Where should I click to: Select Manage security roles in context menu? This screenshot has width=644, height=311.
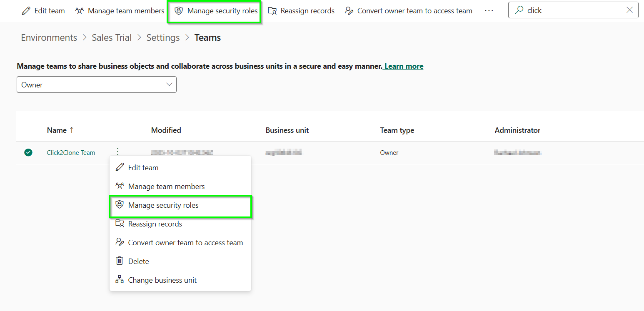pyautogui.click(x=163, y=205)
